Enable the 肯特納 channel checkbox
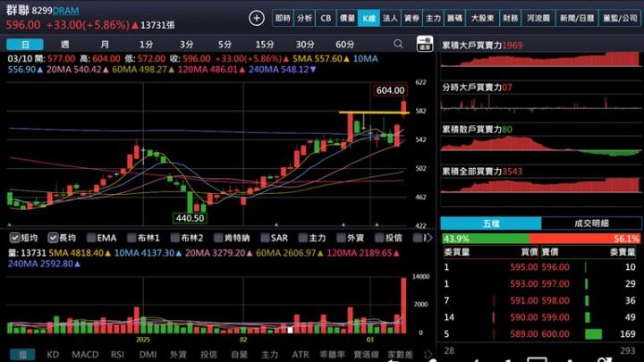 [218, 238]
